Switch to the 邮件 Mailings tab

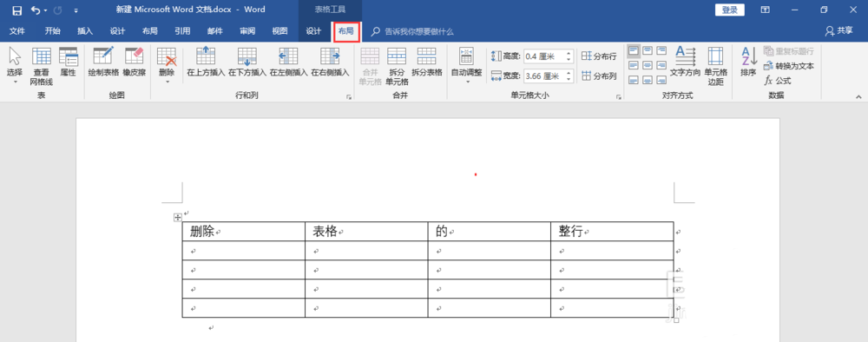pos(214,31)
